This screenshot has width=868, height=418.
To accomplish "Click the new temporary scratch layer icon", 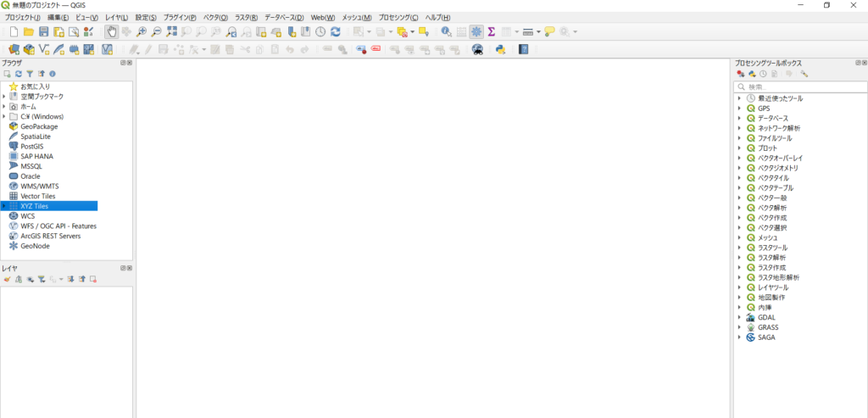I will [x=75, y=49].
